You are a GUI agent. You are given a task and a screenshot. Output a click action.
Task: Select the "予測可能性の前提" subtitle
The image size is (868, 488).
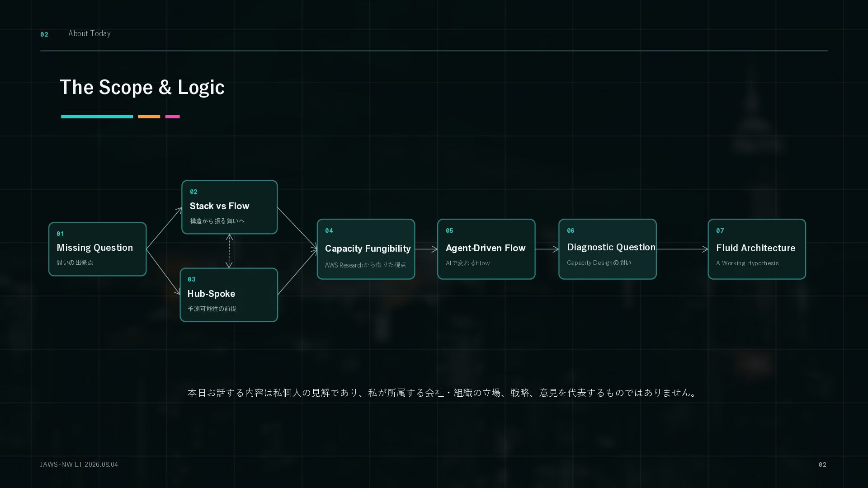(212, 309)
